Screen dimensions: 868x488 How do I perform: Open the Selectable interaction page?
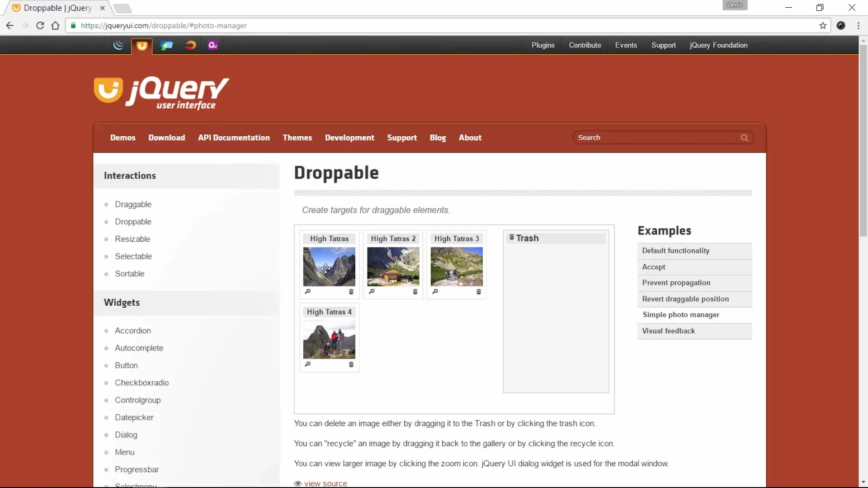point(133,256)
